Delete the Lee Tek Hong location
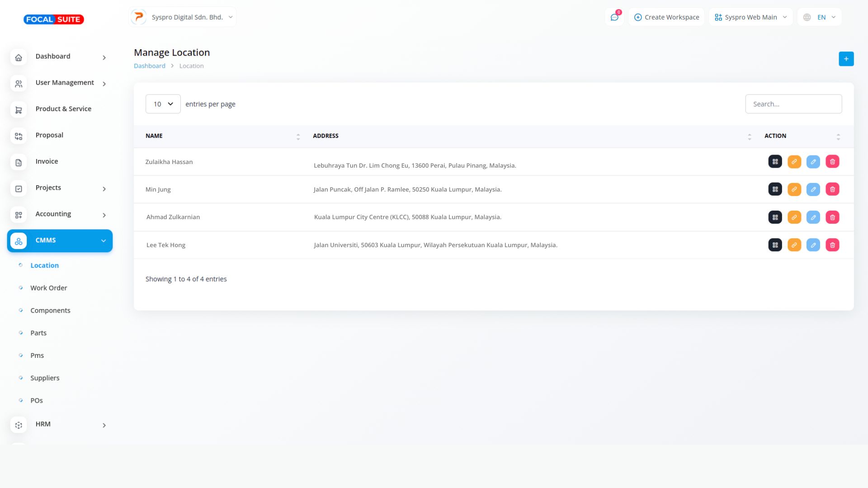 (832, 245)
